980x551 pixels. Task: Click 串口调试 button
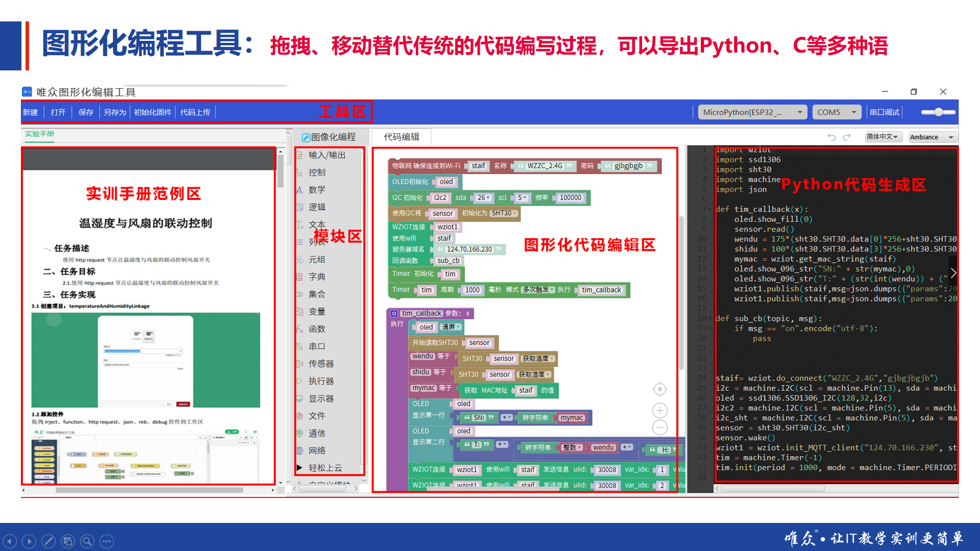(x=885, y=112)
